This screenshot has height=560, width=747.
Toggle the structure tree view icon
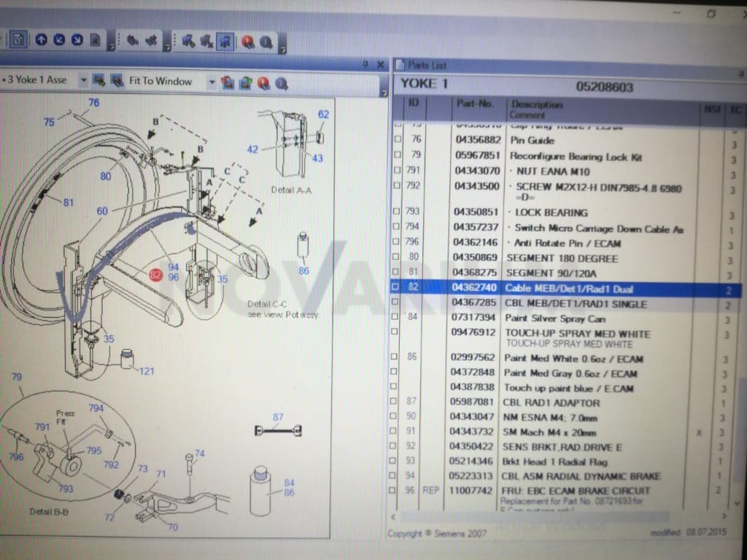(18, 40)
